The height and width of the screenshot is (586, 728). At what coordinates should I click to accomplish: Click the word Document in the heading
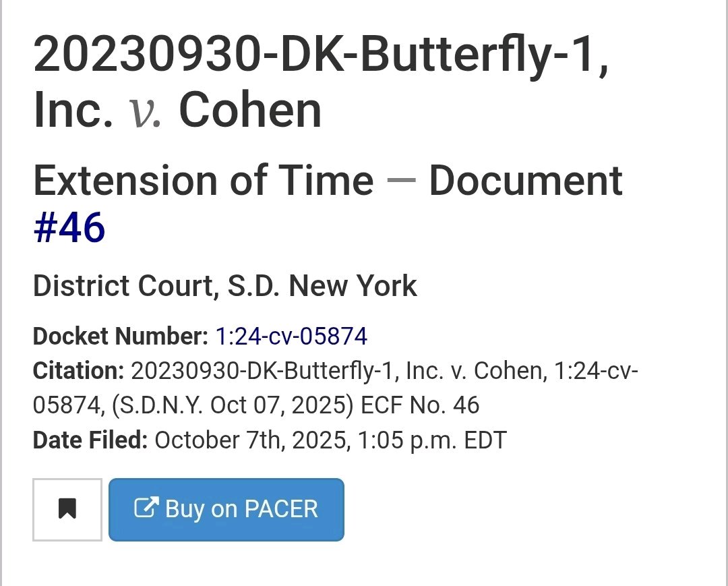tap(526, 181)
